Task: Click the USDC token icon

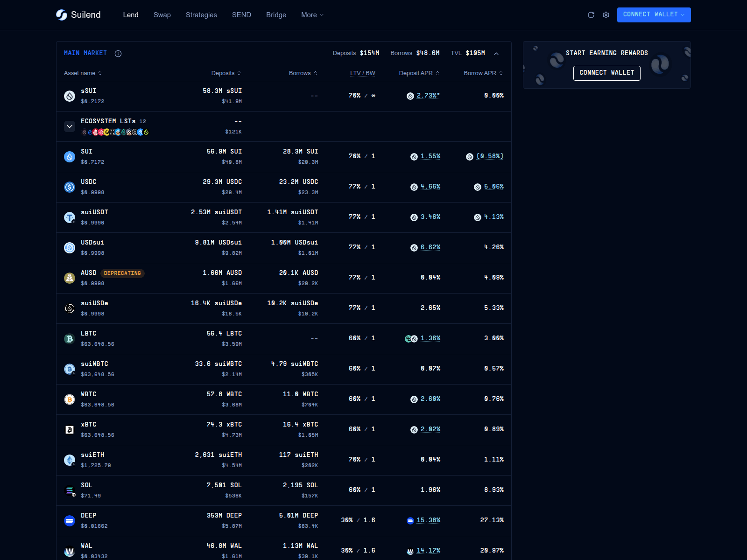Action: [70, 187]
